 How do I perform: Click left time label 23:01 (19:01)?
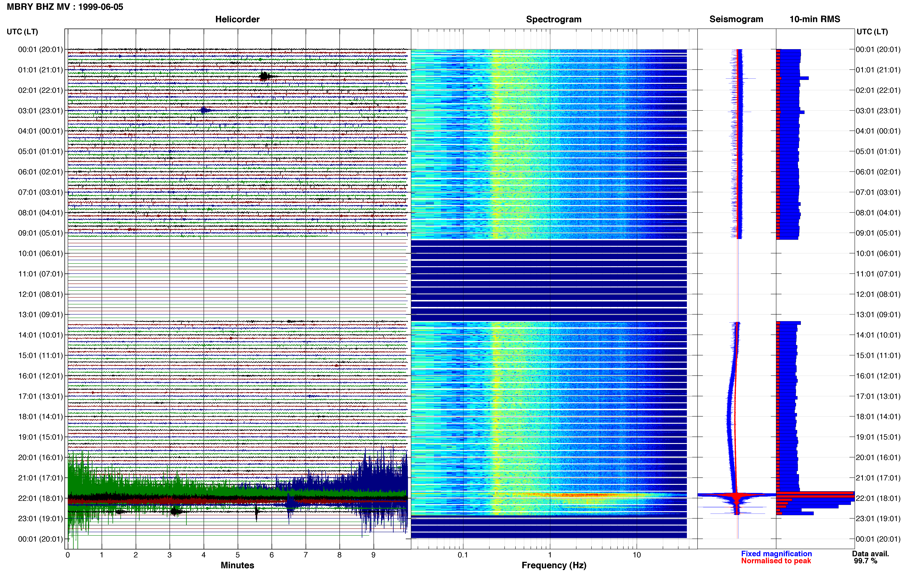pos(41,519)
